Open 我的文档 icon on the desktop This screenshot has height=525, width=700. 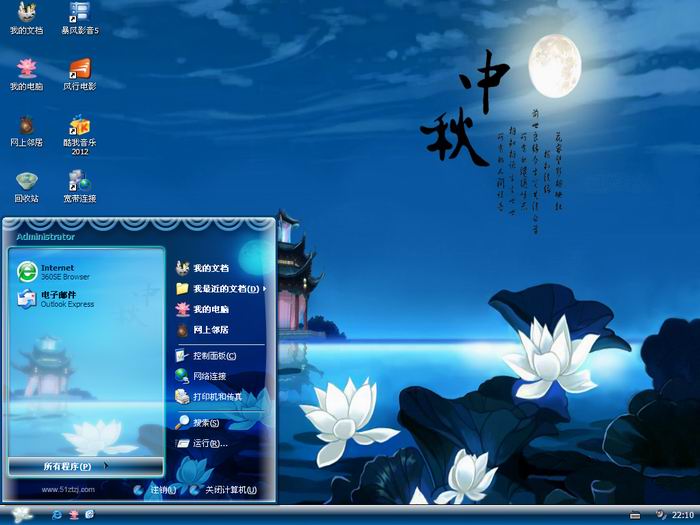pos(26,14)
